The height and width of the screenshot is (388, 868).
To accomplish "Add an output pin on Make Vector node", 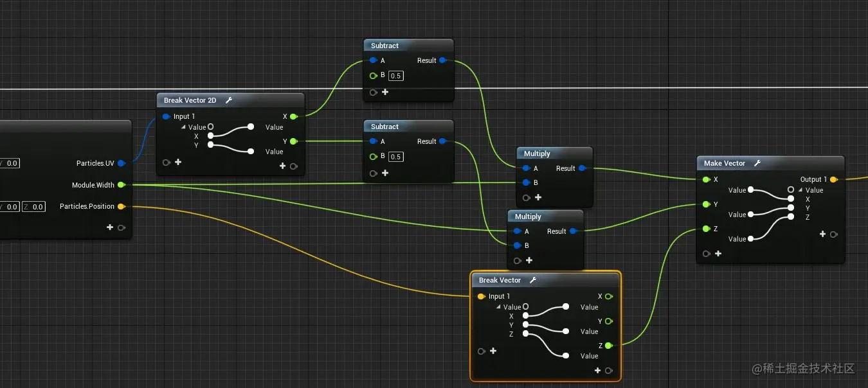I will click(822, 234).
